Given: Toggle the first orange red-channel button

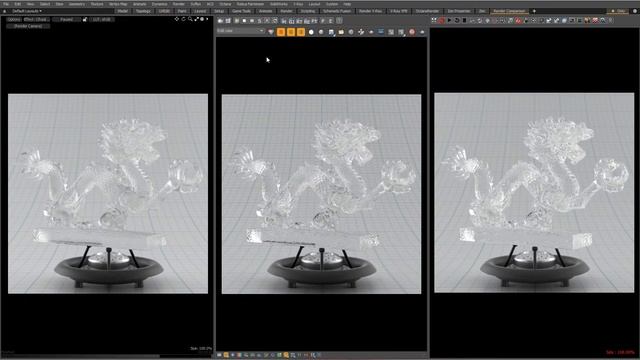Looking at the screenshot, I should point(281,32).
